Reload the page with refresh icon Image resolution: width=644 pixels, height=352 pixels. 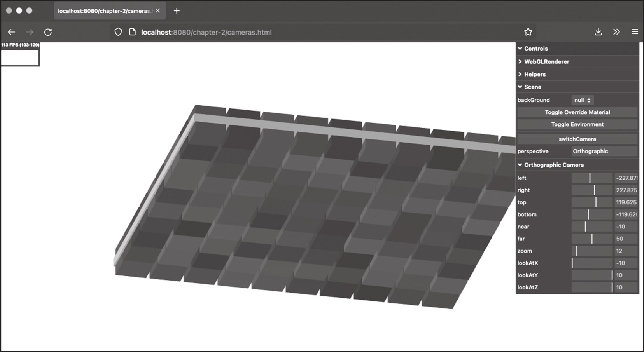point(48,32)
